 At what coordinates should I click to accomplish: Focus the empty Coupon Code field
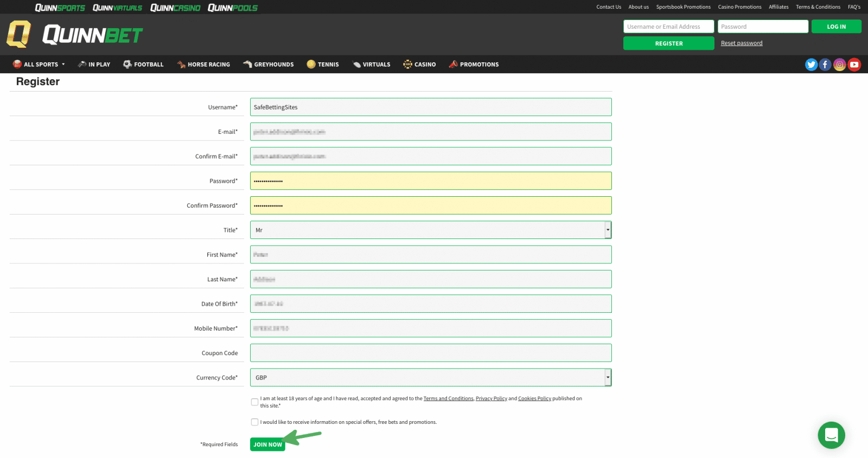(431, 353)
